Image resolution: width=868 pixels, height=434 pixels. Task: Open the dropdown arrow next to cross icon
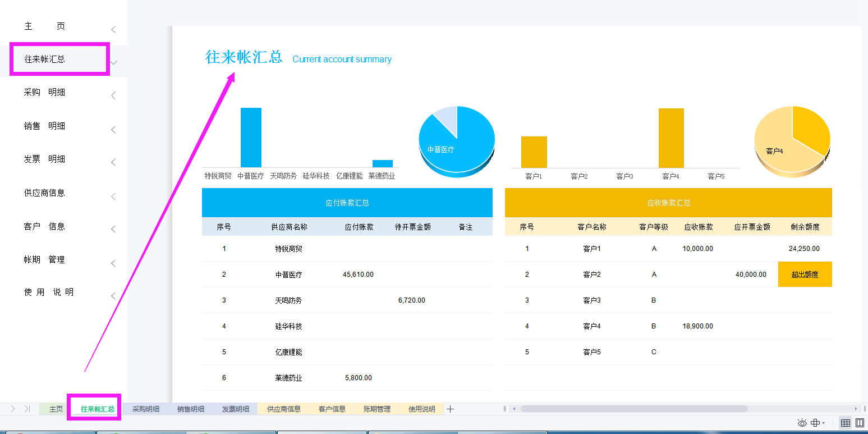point(823,423)
